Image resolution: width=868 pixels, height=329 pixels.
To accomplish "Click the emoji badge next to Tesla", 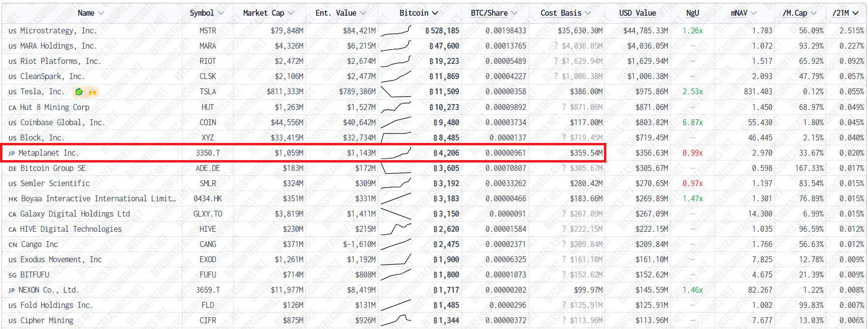I will pos(86,92).
